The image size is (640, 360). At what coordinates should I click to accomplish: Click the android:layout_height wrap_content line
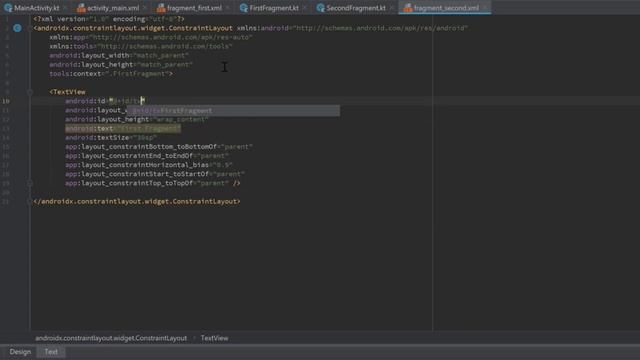click(137, 119)
